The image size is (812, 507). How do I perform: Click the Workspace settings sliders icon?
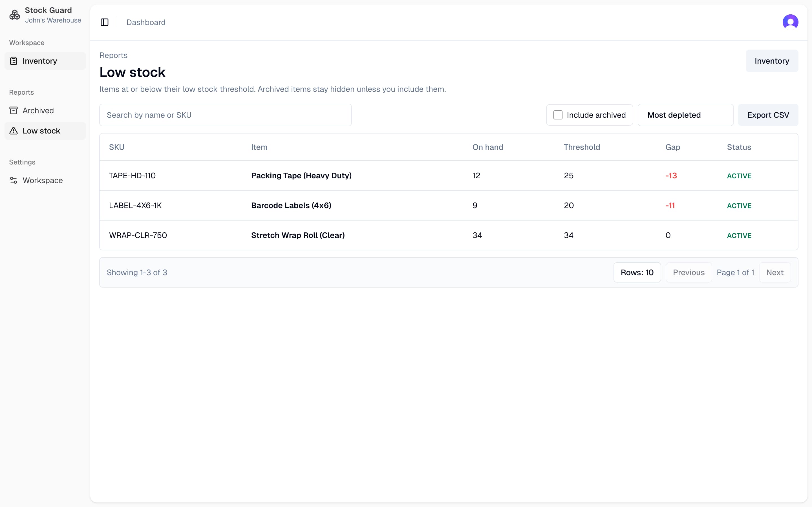pos(14,180)
